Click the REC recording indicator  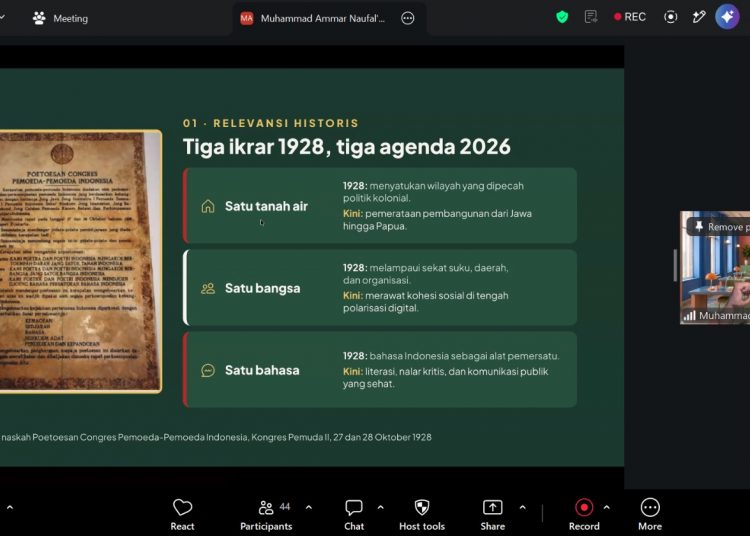coord(630,17)
